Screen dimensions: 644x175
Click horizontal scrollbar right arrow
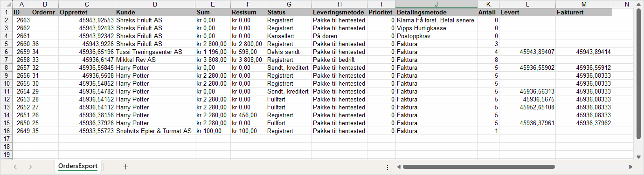coord(630,167)
